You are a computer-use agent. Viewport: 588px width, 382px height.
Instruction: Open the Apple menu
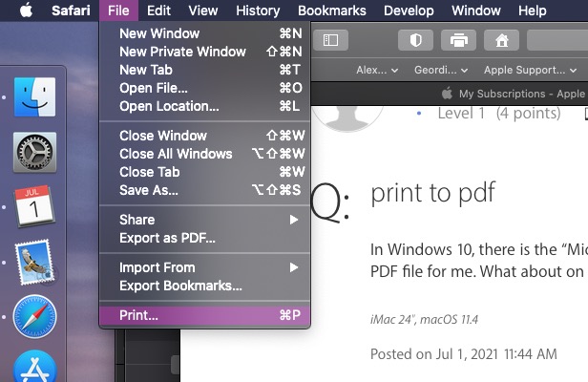click(26, 11)
